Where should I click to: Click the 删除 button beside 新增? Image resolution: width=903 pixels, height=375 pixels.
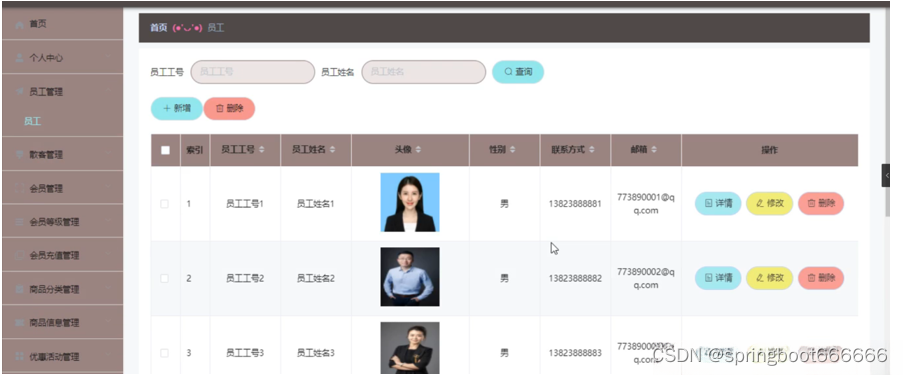229,108
